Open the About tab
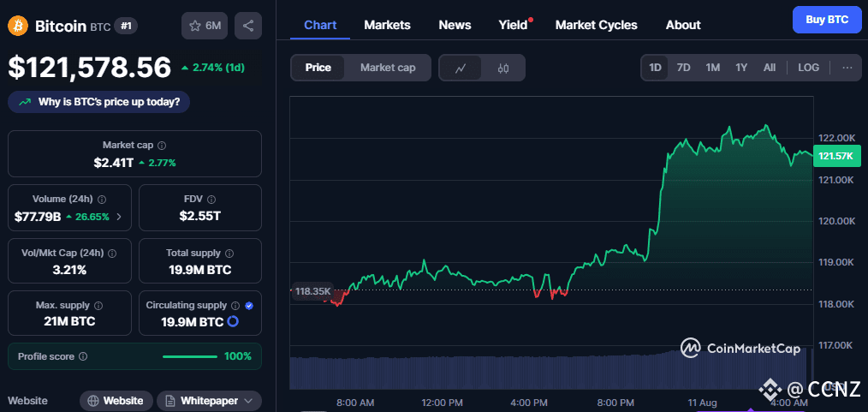 click(683, 25)
